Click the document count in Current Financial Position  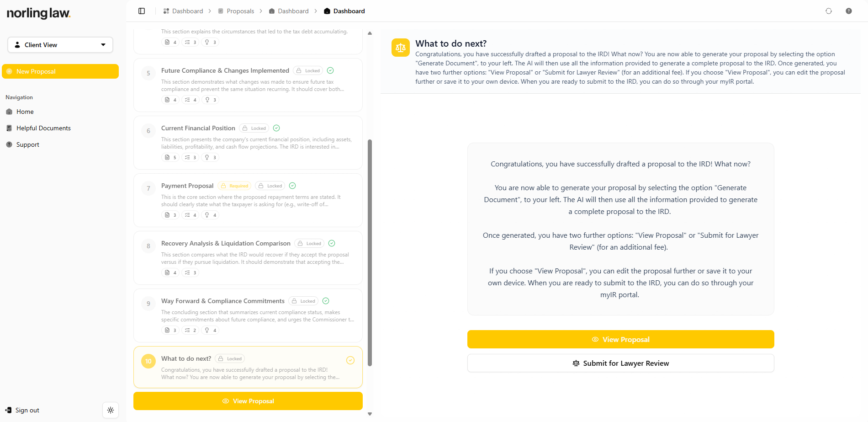[170, 157]
